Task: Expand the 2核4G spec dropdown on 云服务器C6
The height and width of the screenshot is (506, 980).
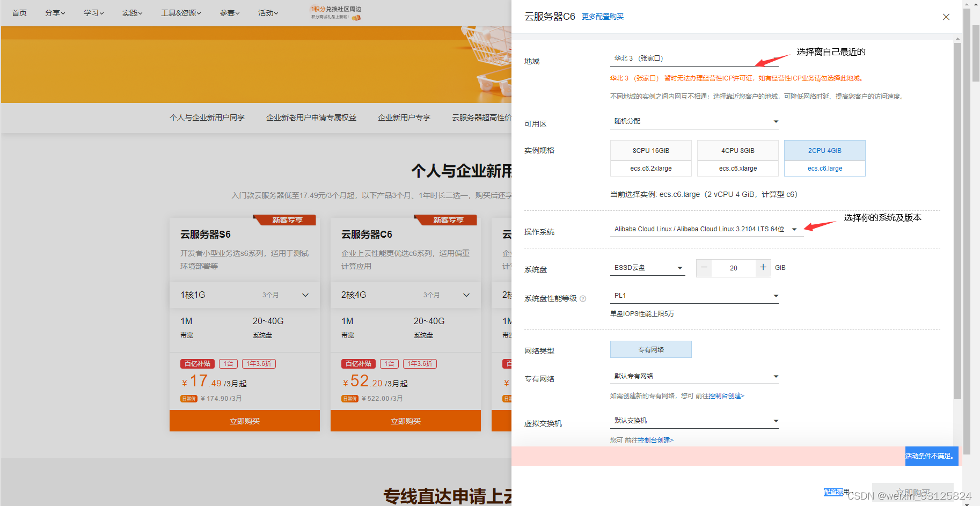Action: (x=406, y=295)
